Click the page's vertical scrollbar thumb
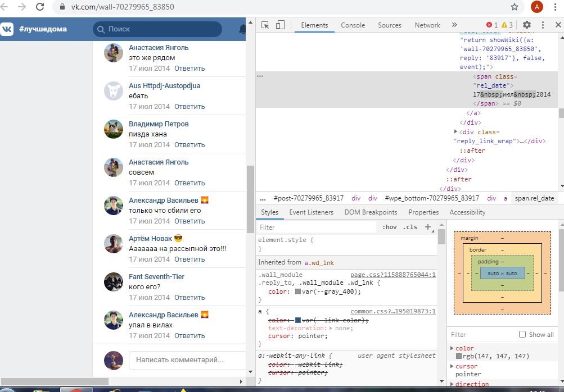 pyautogui.click(x=250, y=199)
